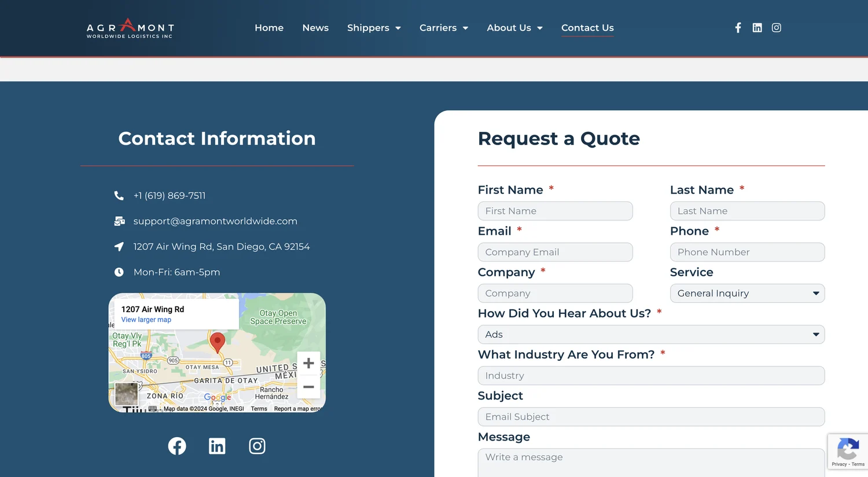Click the Mon-Fri: 6am-5pm hours text
Viewport: 868px width, 477px height.
tap(177, 272)
